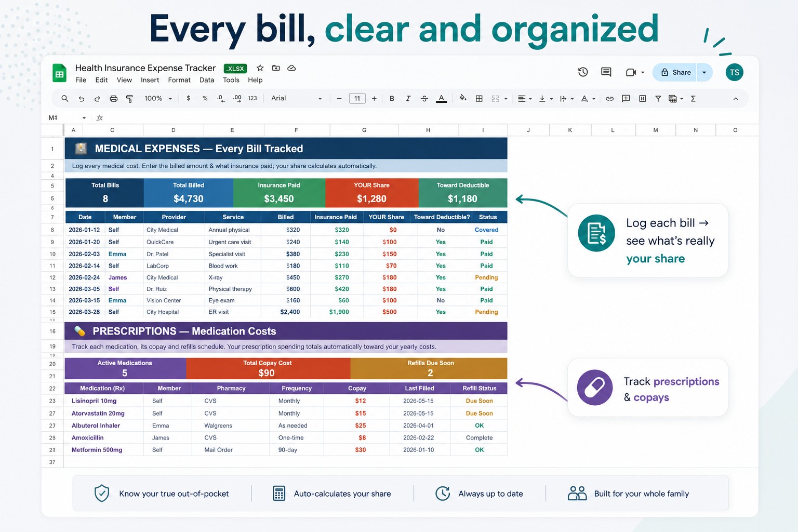Open the Insert menu

[150, 80]
